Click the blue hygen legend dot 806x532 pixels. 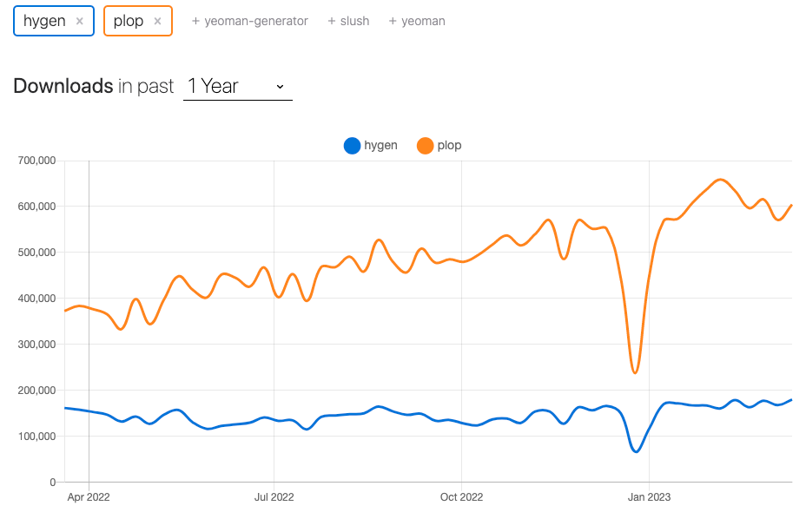[352, 145]
